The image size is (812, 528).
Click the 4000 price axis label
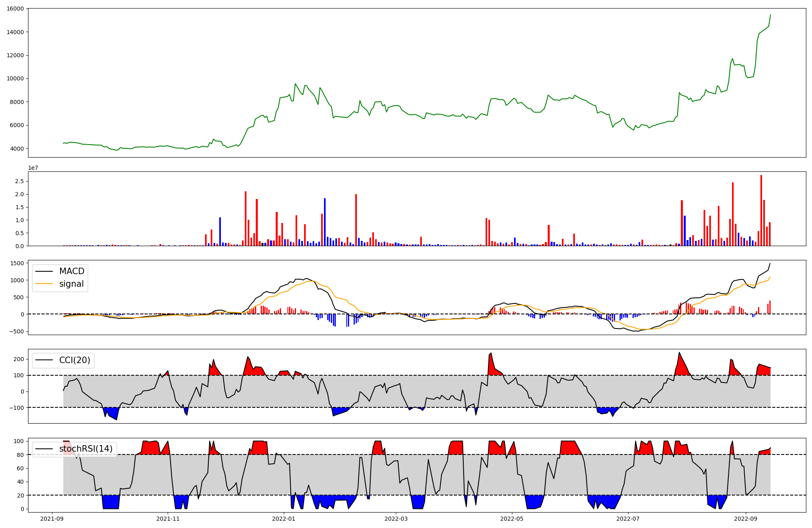click(17, 149)
